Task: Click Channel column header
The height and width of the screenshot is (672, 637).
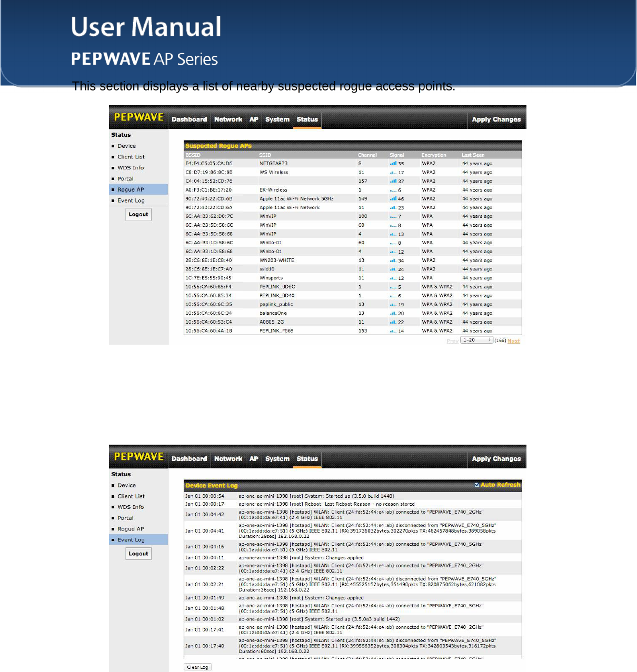Action: tap(367, 155)
